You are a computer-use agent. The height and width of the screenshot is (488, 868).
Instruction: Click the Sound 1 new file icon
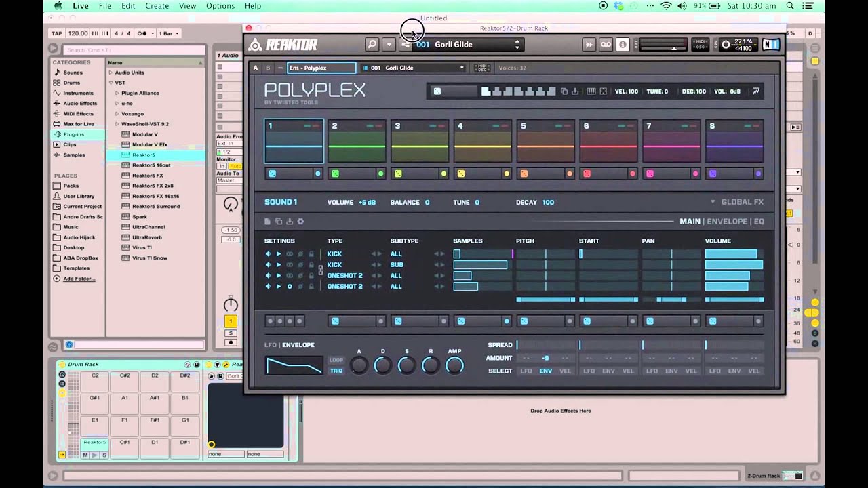268,222
